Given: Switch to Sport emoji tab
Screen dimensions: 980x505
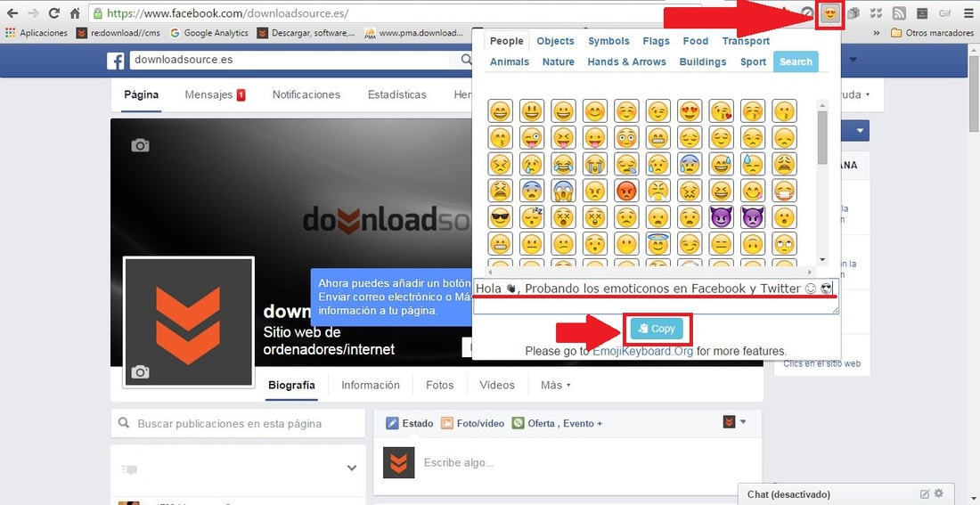Looking at the screenshot, I should coord(753,61).
